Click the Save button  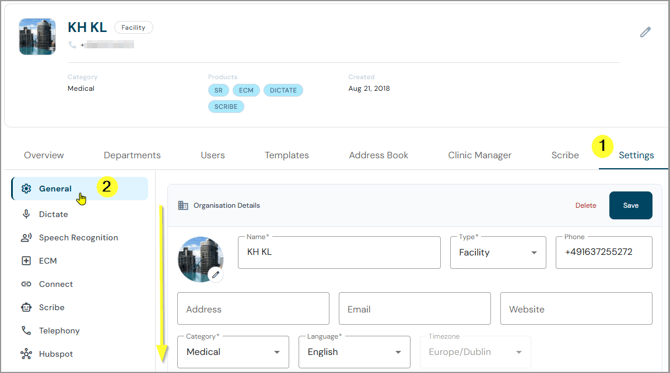631,206
